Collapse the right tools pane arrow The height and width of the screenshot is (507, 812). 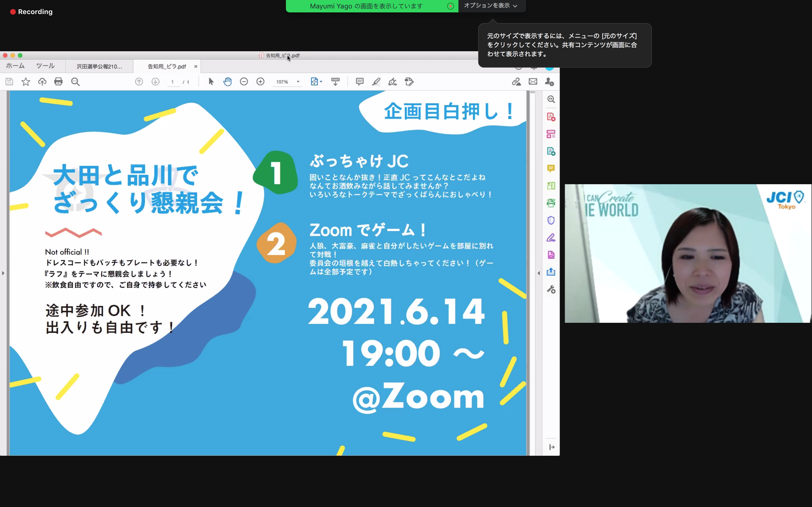(539, 273)
